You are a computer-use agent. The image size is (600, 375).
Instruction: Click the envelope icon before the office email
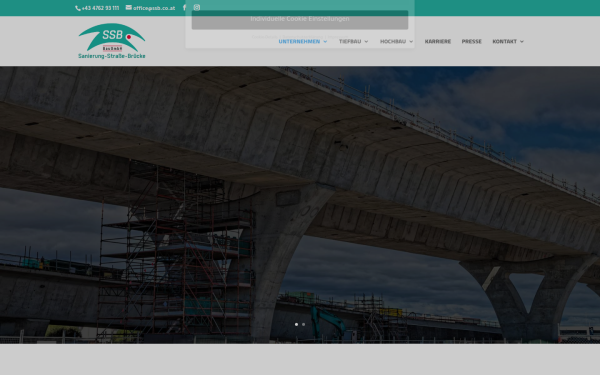pyautogui.click(x=129, y=7)
